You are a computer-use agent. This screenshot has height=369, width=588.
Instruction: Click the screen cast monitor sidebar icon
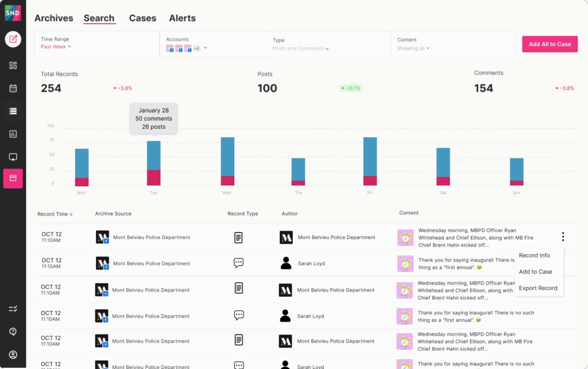pyautogui.click(x=13, y=156)
